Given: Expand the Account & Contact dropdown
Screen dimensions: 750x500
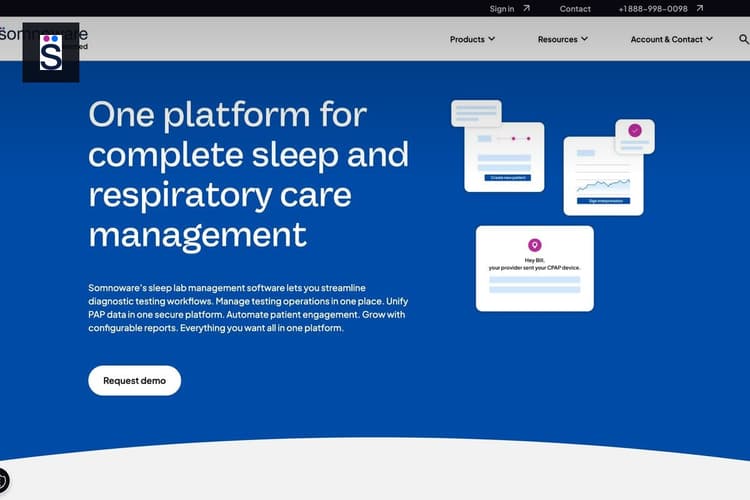Looking at the screenshot, I should (x=672, y=39).
